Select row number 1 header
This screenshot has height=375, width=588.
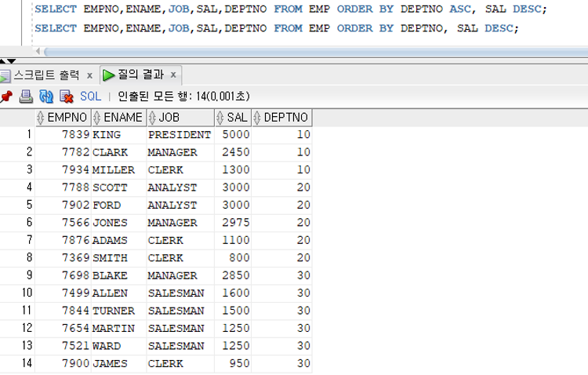pos(17,135)
